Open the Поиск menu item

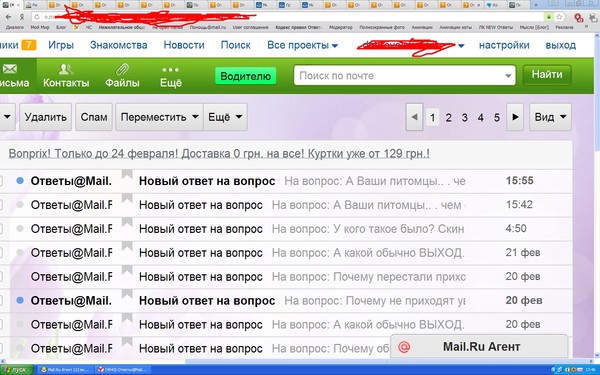236,45
